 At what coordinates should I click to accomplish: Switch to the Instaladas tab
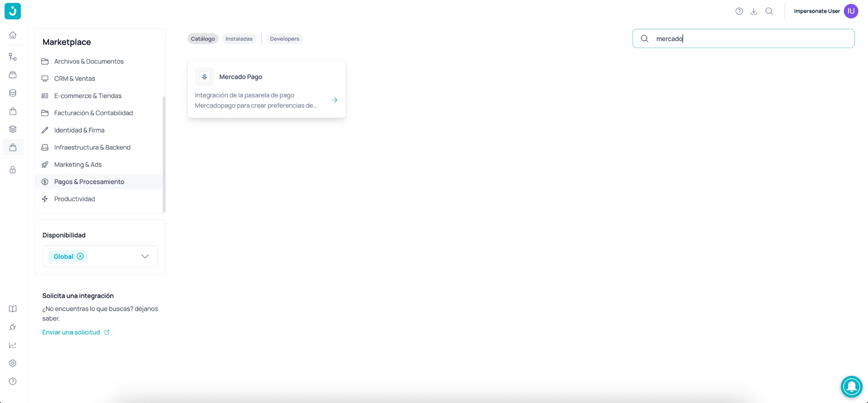coord(239,39)
